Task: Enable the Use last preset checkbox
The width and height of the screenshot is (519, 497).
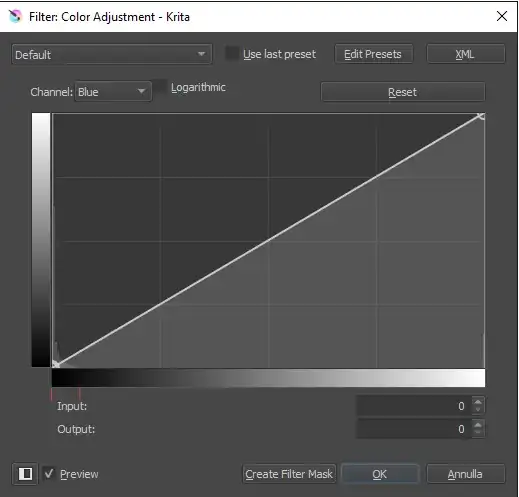Action: (x=232, y=53)
